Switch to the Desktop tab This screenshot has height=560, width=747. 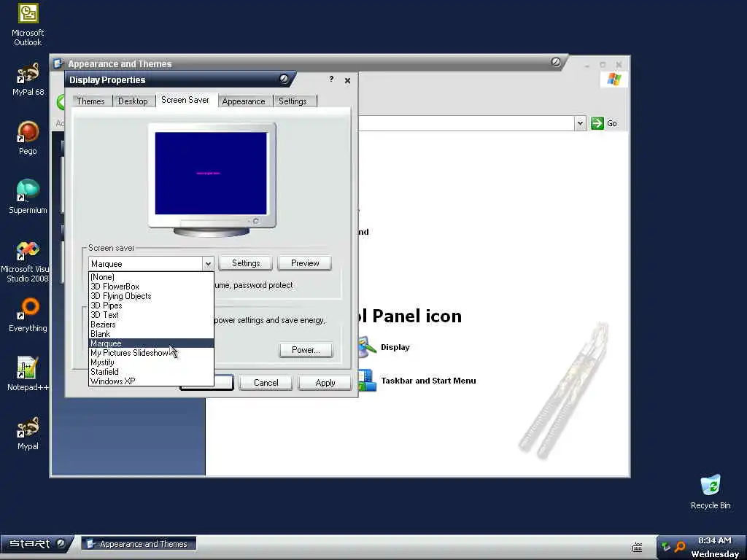tap(133, 101)
